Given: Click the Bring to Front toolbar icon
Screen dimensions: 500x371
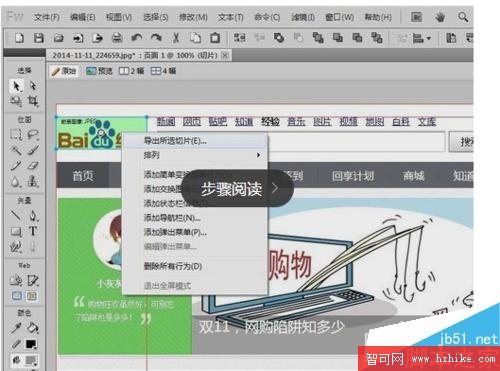Looking at the screenshot, I should 318,38.
